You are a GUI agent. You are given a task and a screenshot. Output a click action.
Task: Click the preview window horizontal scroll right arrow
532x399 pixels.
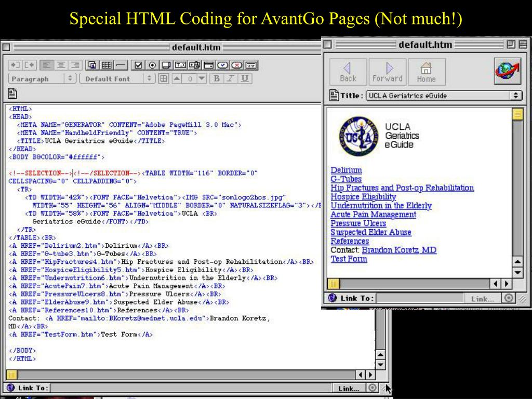[x=507, y=284]
